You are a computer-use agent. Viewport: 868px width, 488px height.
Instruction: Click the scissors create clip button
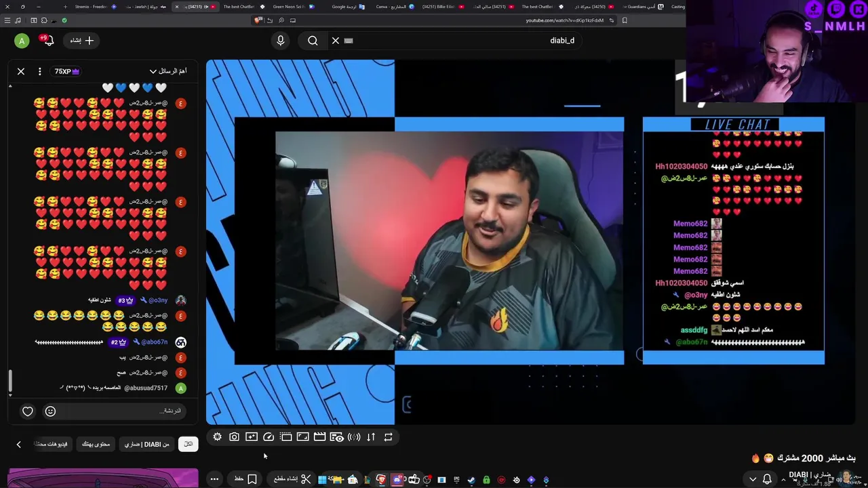tap(293, 479)
